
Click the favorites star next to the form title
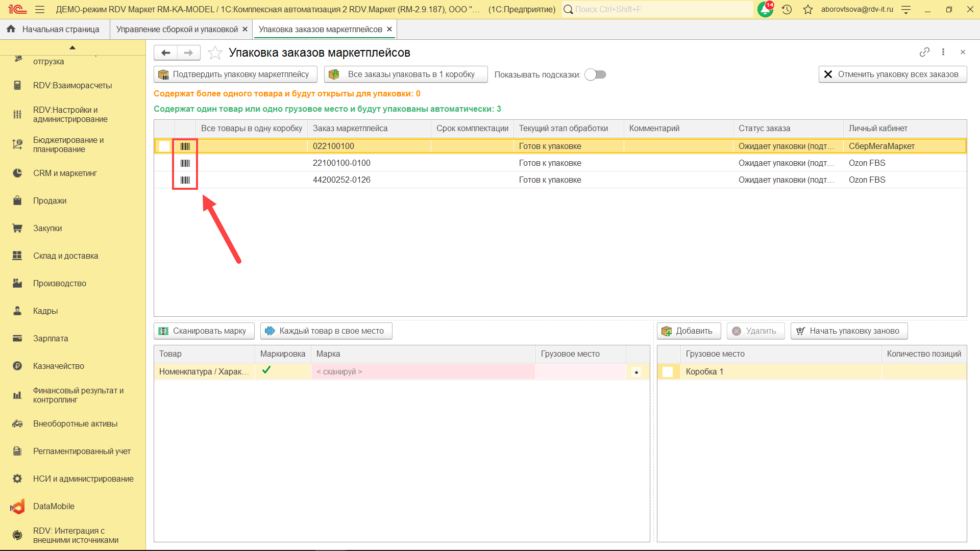pos(215,53)
